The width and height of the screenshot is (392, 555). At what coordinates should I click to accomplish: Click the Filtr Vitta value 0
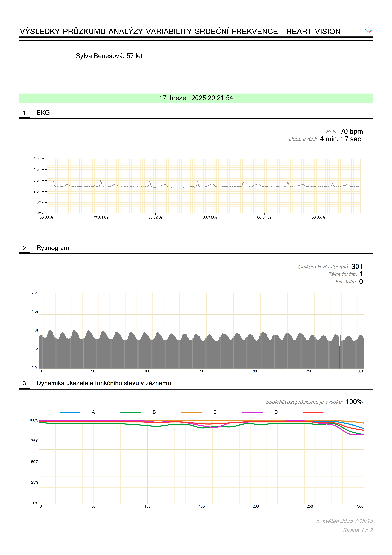[361, 282]
